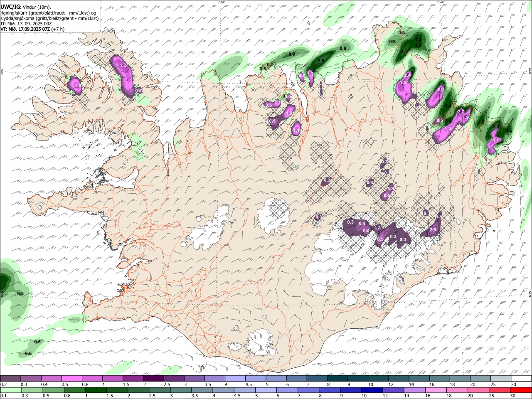The image size is (532, 399).
Task: Click the dark teal 8–9 upper legend swatch
Action: pos(337,378)
